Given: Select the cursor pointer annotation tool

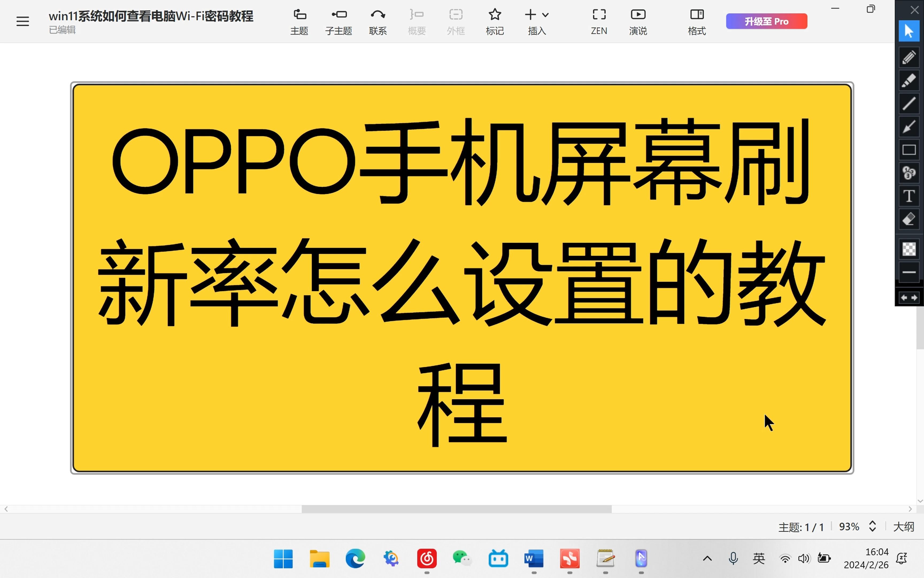Looking at the screenshot, I should [909, 31].
